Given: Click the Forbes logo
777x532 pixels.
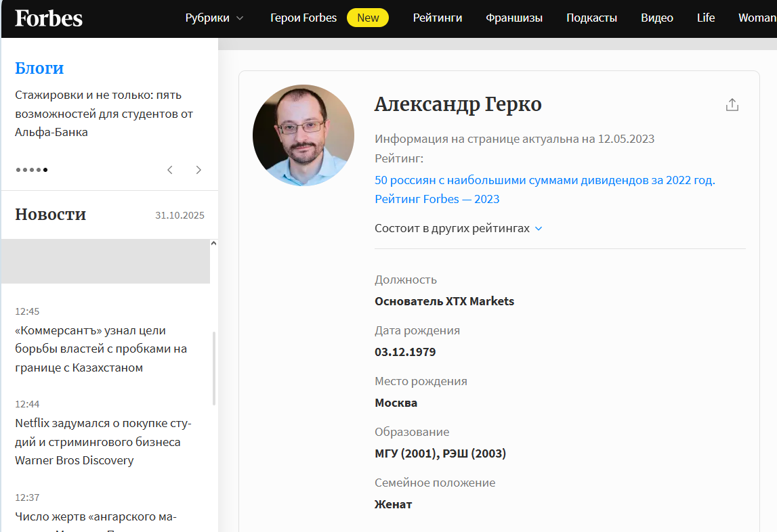Looking at the screenshot, I should coord(48,18).
